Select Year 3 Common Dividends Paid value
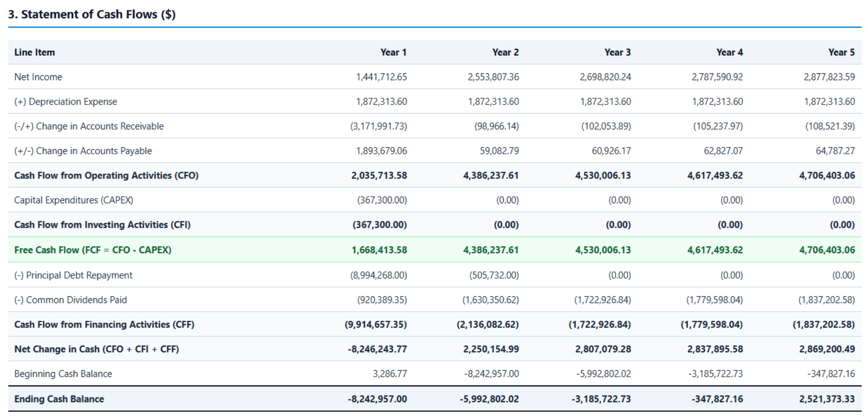The height and width of the screenshot is (420, 868). tap(603, 300)
